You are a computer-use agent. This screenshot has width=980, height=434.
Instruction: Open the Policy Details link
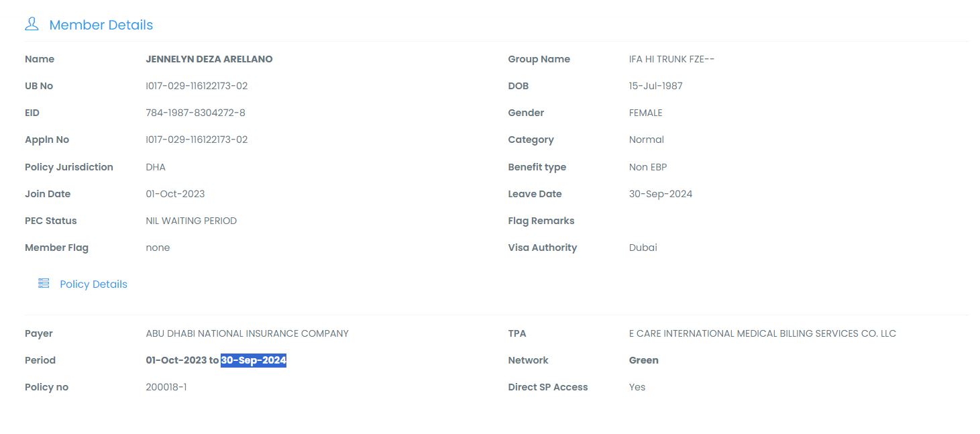[93, 284]
